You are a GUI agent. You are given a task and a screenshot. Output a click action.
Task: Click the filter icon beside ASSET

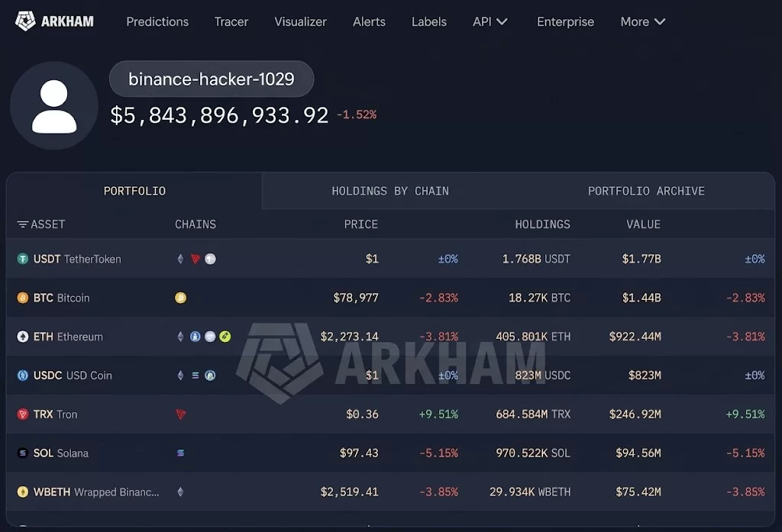(22, 224)
